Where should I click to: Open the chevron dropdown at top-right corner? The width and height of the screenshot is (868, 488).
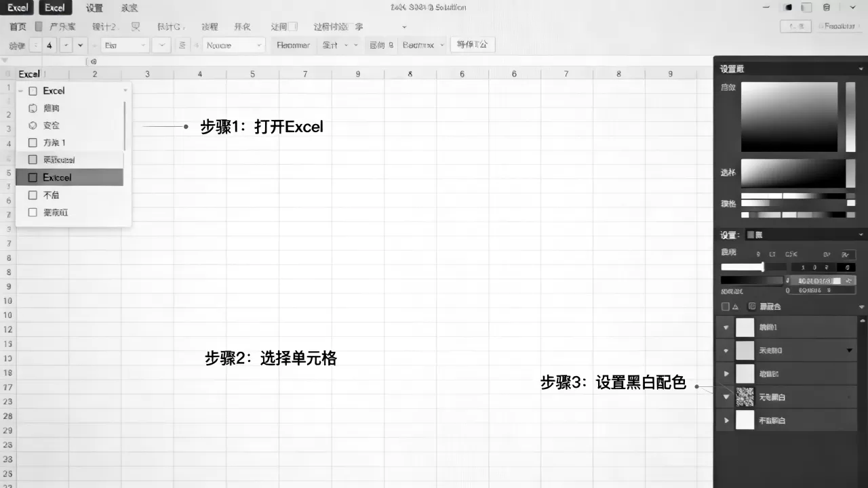852,7
